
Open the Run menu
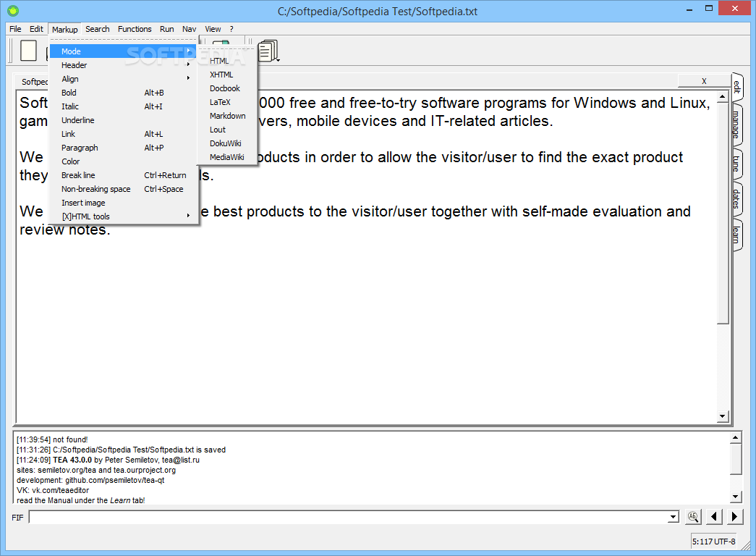[x=167, y=29]
